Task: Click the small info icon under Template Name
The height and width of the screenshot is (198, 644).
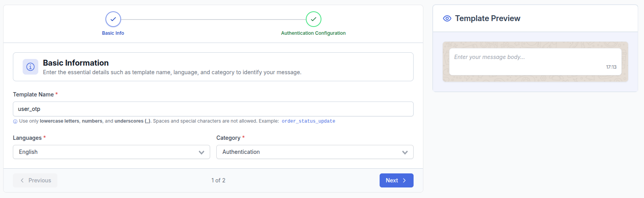Action: pos(15,121)
